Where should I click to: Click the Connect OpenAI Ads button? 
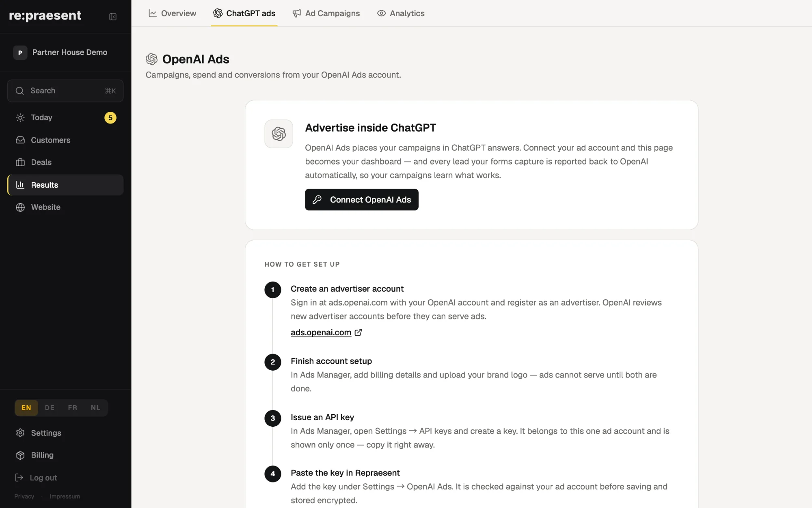coord(362,200)
